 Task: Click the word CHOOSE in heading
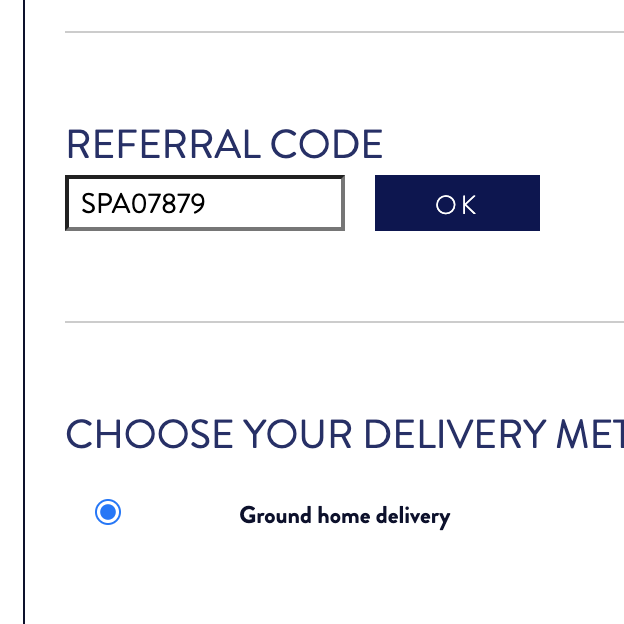(x=150, y=434)
